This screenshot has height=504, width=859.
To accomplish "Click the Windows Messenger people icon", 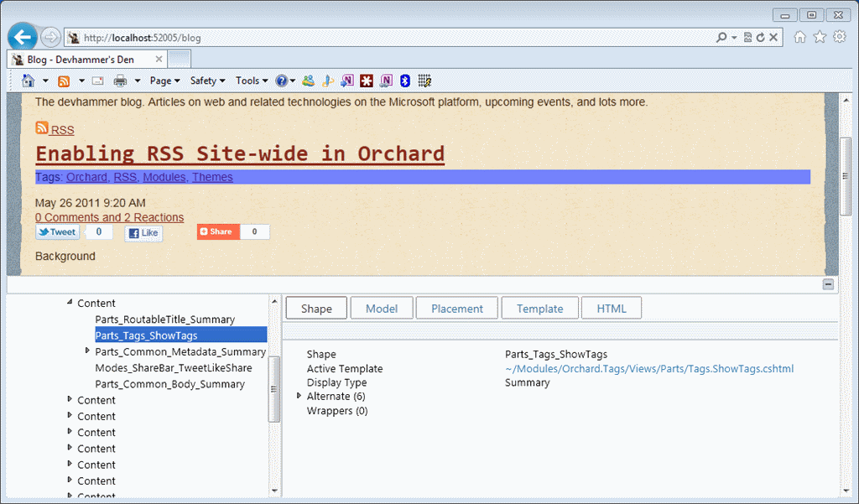I will [309, 81].
